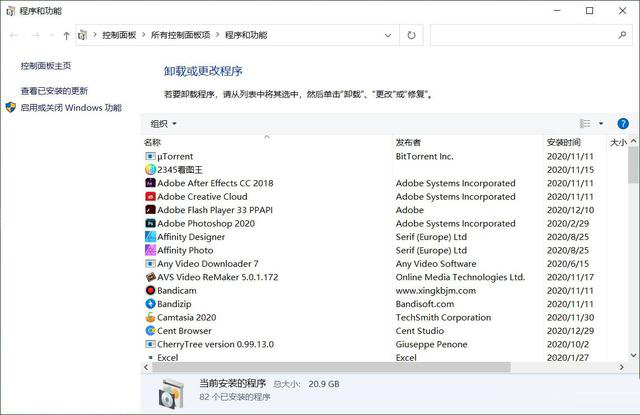Viewport: 640px width, 415px height.
Task: Click 所有控制面板项 in the breadcrumb
Action: tap(180, 35)
